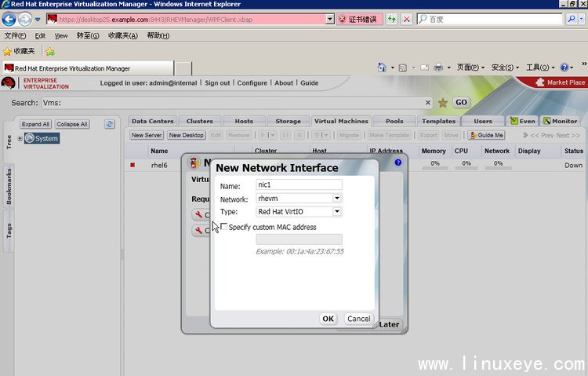Viewport: 588px width, 376px height.
Task: Click the About link
Action: coord(284,83)
